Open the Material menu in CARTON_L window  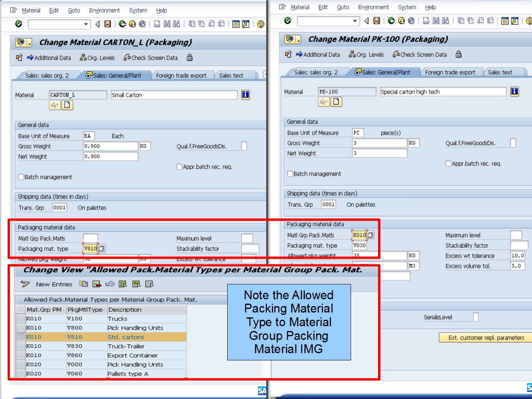point(31,10)
